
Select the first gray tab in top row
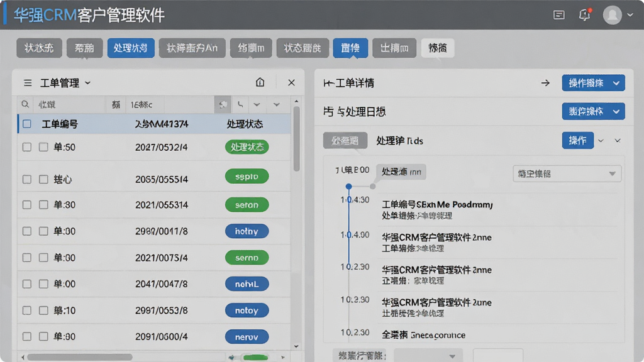pos(39,48)
